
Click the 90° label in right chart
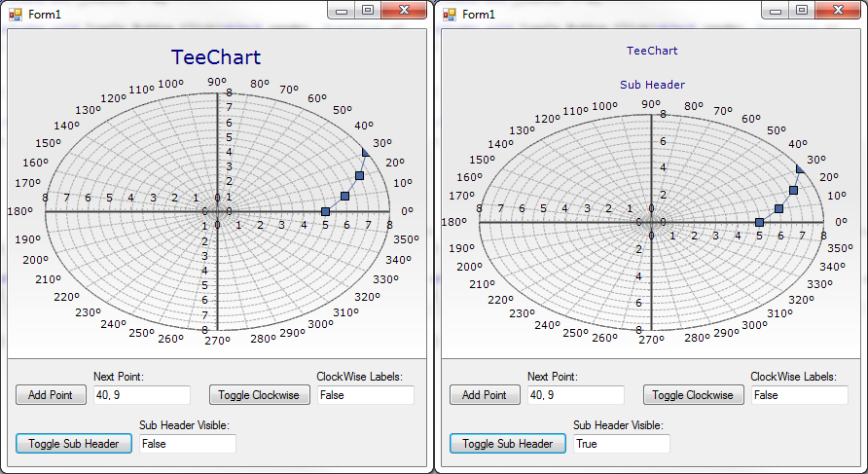coord(651,104)
